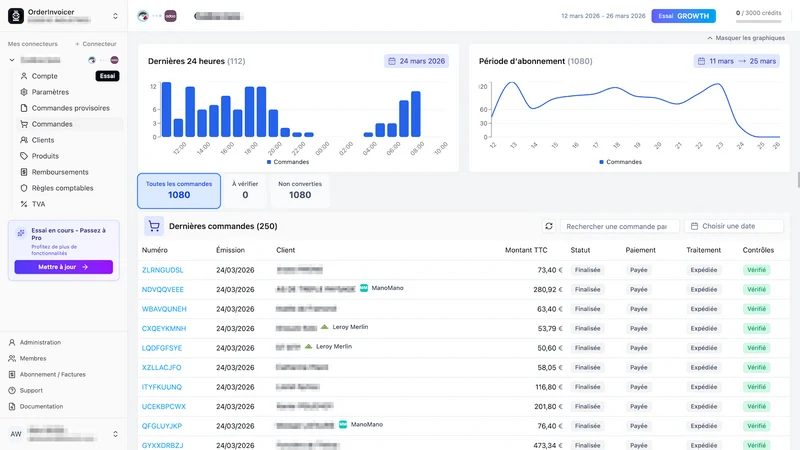
Task: Open the 11 mars → 25 mars range picker
Action: pyautogui.click(x=736, y=61)
